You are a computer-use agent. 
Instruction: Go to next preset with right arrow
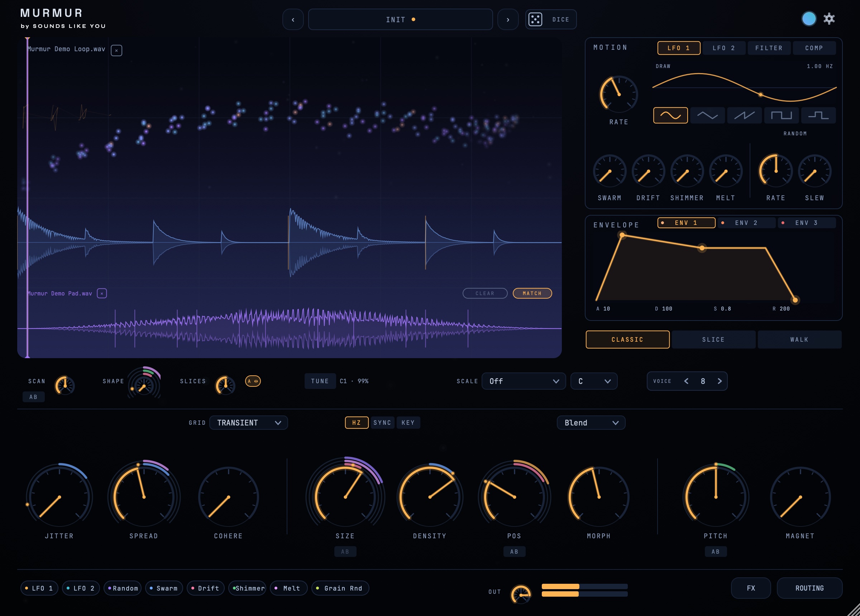508,19
